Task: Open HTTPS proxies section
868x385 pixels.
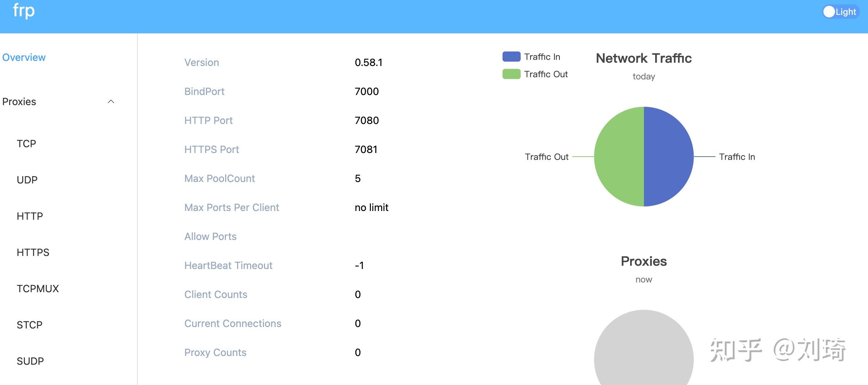Action: coord(33,252)
